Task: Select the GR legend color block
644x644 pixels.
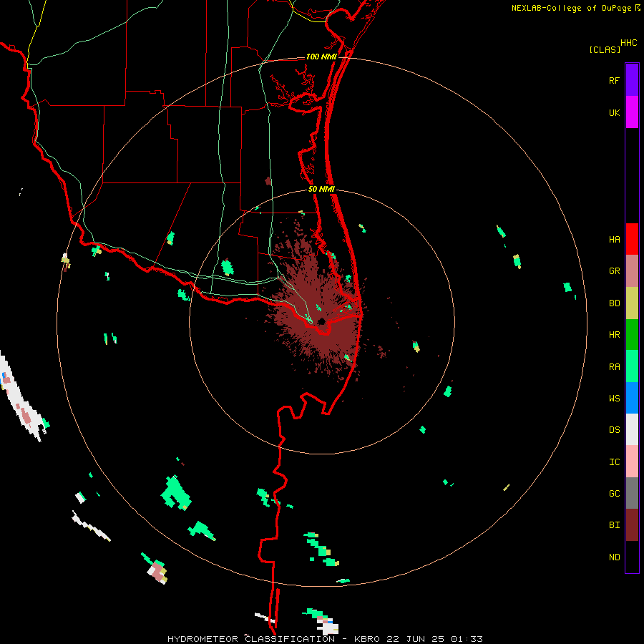Action: coord(632,271)
